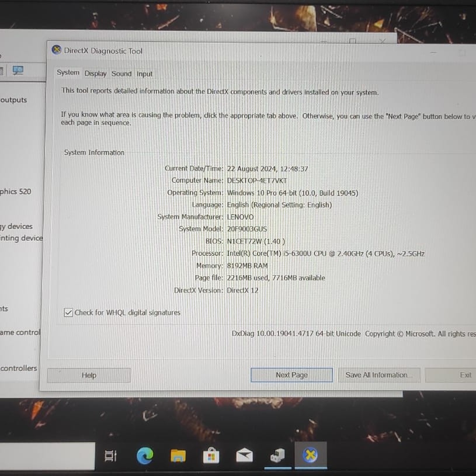Open Microsoft Store from taskbar

[211, 456]
